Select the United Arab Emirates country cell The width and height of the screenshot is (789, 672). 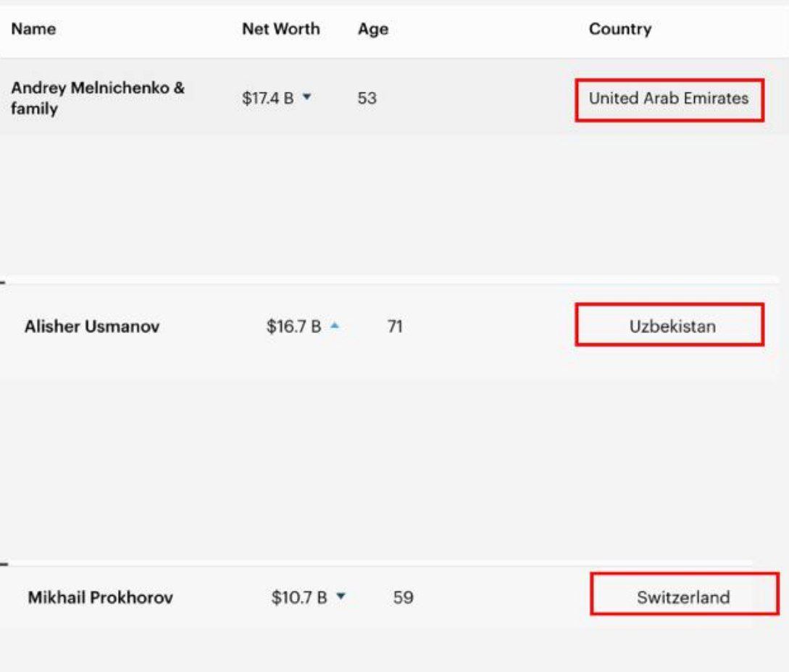point(669,98)
